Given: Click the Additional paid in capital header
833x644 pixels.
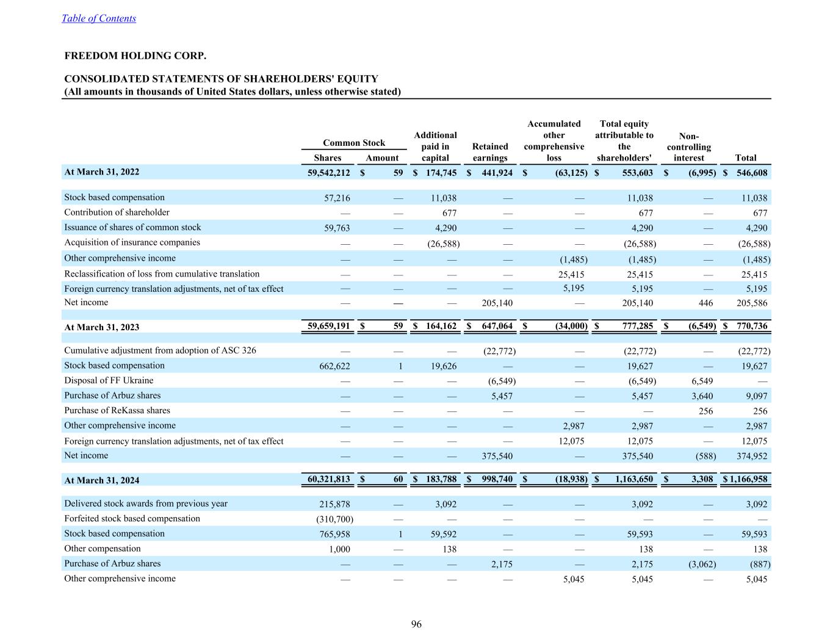Looking at the screenshot, I should [x=435, y=146].
